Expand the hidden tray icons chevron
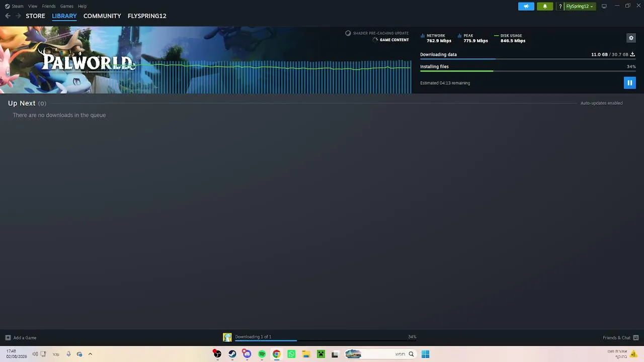Viewport: 644px width, 362px height. click(x=90, y=354)
